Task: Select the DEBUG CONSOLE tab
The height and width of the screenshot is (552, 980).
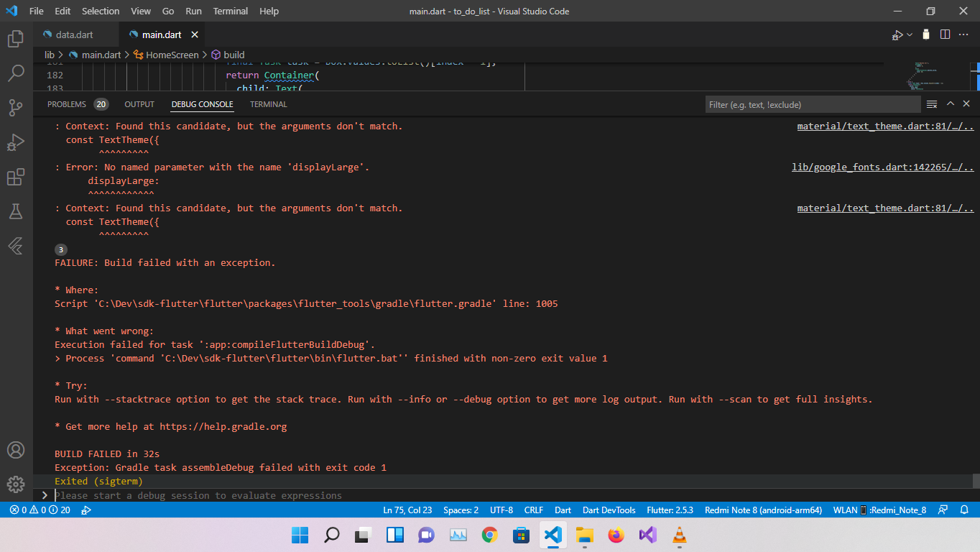Action: click(x=202, y=104)
